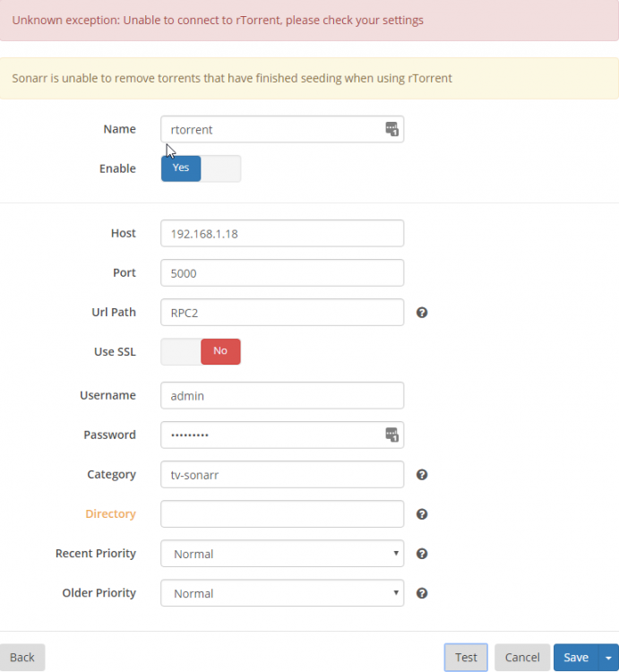Screen dimensions: 619x672
Task: Click the Recent Priority label
Action: (96, 554)
